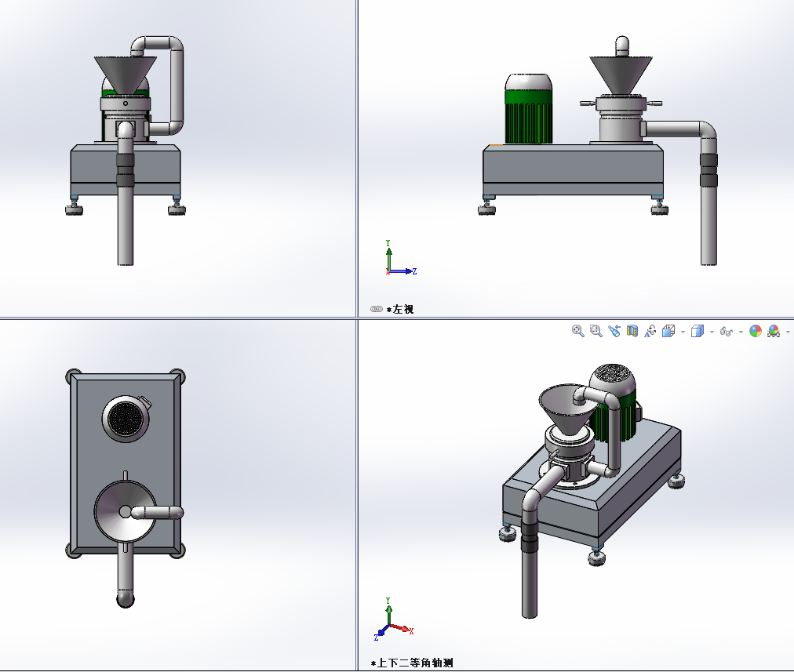Image resolution: width=794 pixels, height=672 pixels.
Task: Select the green motor in the left view
Action: (x=529, y=109)
